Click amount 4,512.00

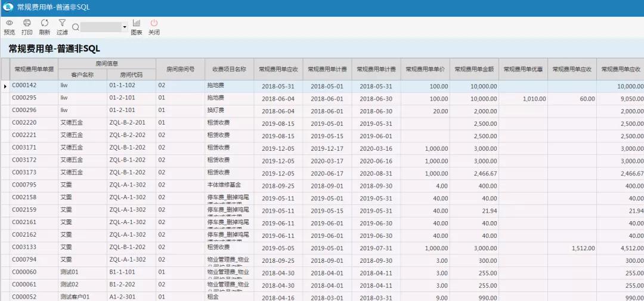(x=631, y=247)
